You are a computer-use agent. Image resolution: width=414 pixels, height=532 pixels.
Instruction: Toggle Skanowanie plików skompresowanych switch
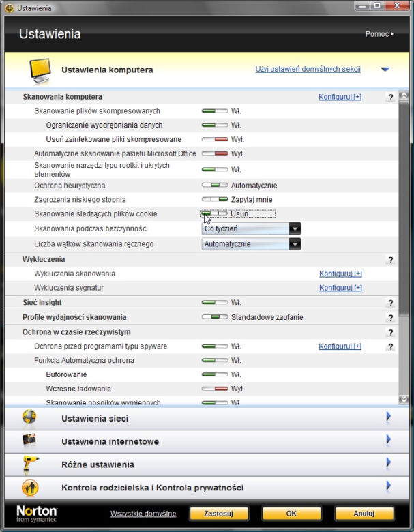point(215,111)
